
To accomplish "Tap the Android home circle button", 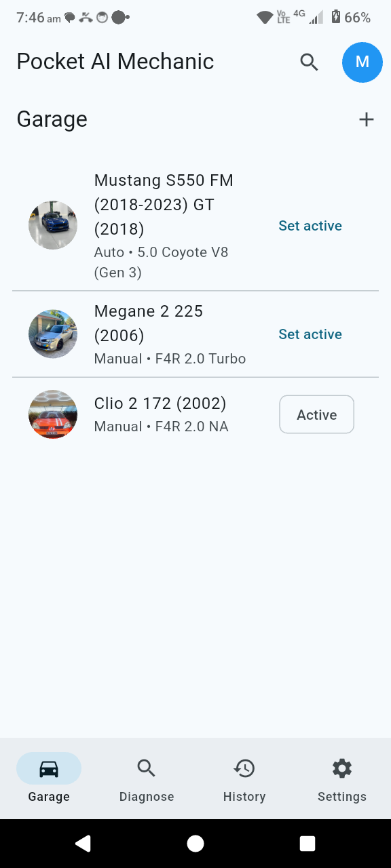I will (x=195, y=843).
